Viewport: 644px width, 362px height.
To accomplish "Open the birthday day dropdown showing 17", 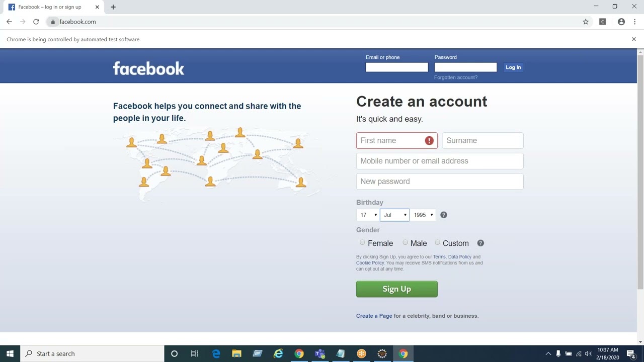I will pos(367,215).
